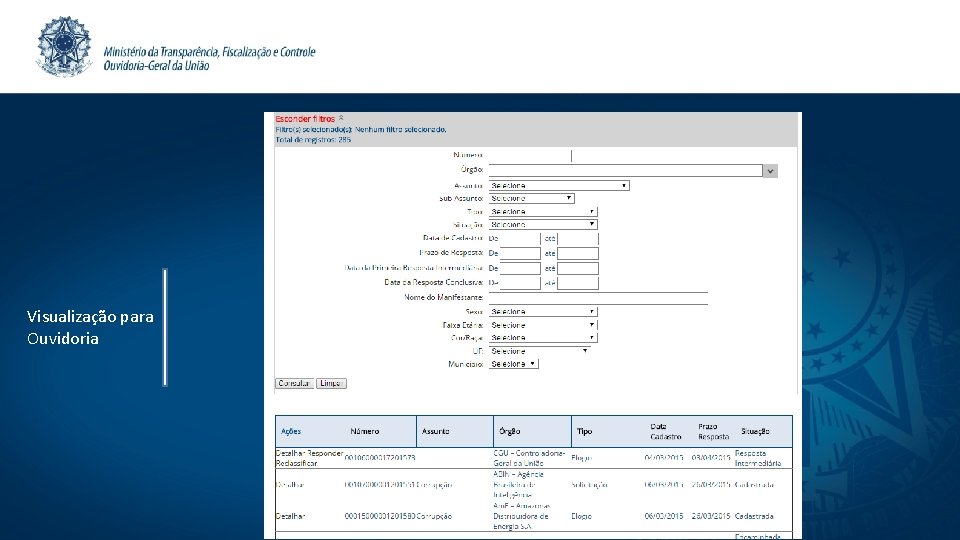The width and height of the screenshot is (960, 540).
Task: Click Primeira Resposta Intermediária 'De' date field
Action: pyautogui.click(x=520, y=268)
